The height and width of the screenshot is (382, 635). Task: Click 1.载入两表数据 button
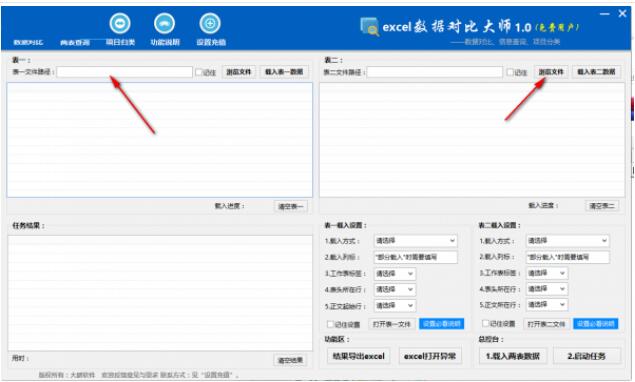coord(513,356)
